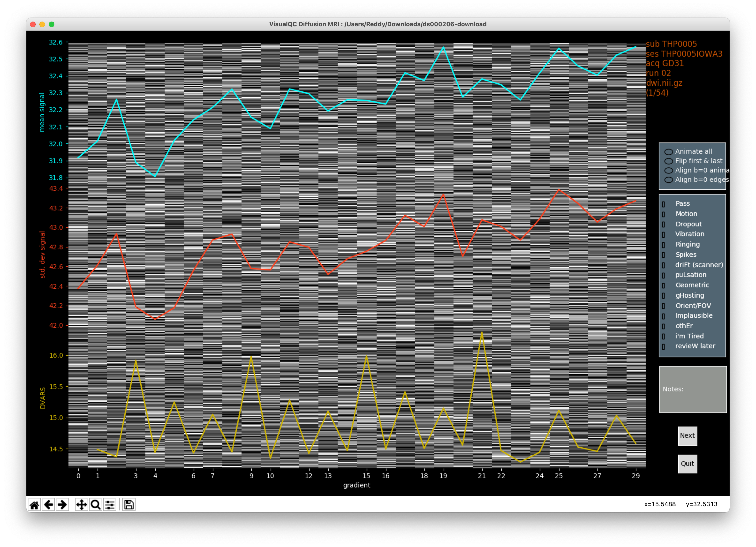Viewport: 756px width, 547px height.
Task: Click the 'mean signal' axis label
Action: [x=42, y=112]
